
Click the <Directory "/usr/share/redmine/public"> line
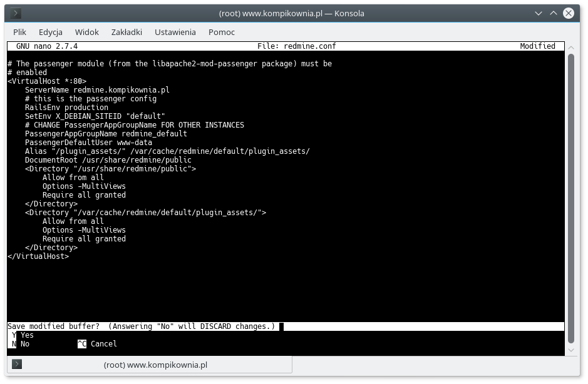coord(110,169)
